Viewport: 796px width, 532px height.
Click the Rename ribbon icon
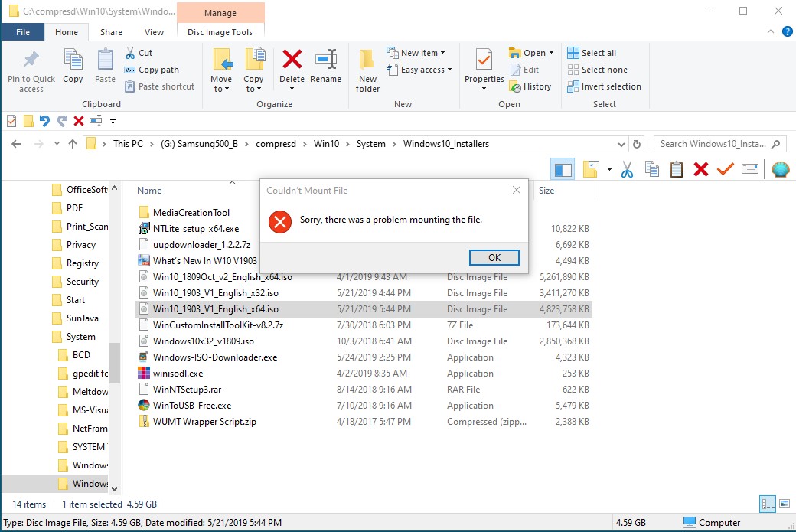click(325, 60)
